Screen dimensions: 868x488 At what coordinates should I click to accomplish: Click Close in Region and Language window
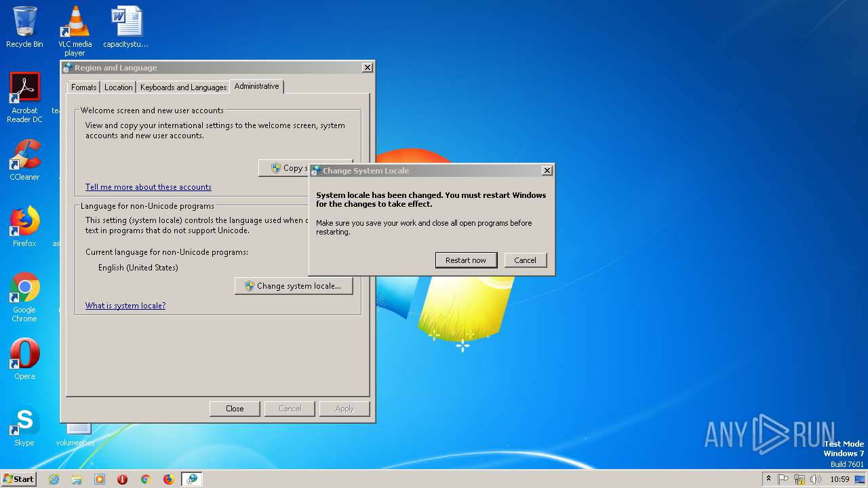[x=235, y=409]
